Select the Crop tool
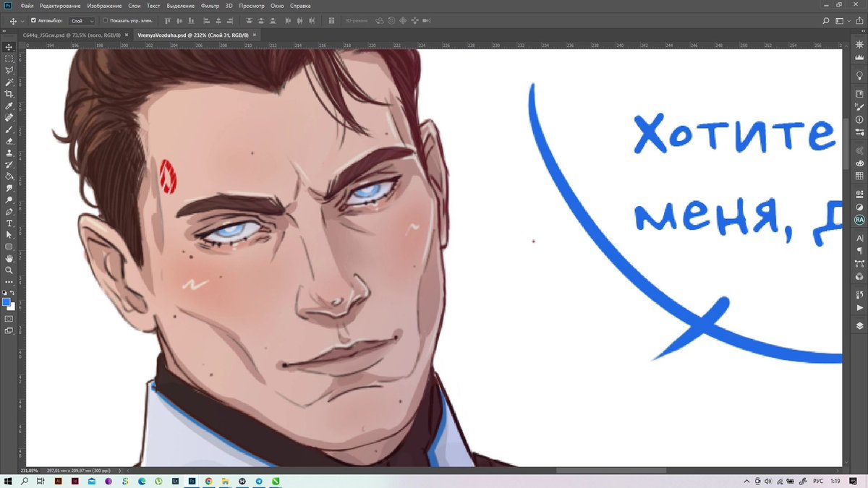The height and width of the screenshot is (488, 868). (9, 94)
